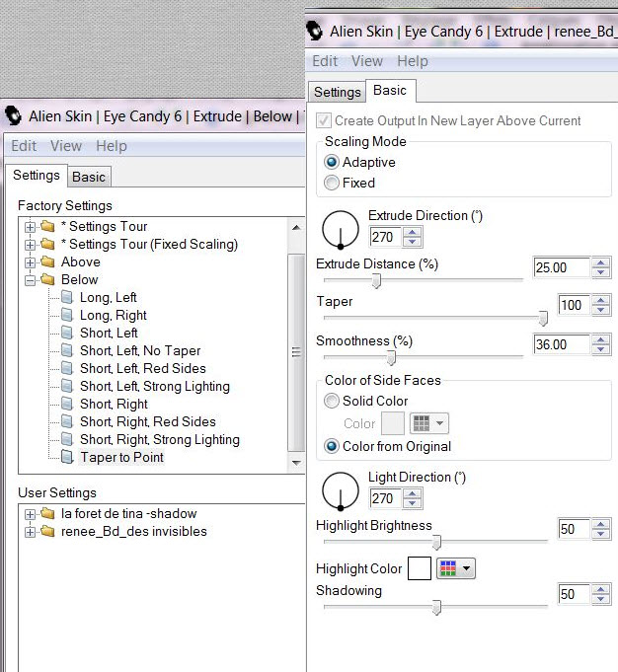Image resolution: width=618 pixels, height=672 pixels.
Task: Click the white Highlight Color swatch
Action: 420,568
